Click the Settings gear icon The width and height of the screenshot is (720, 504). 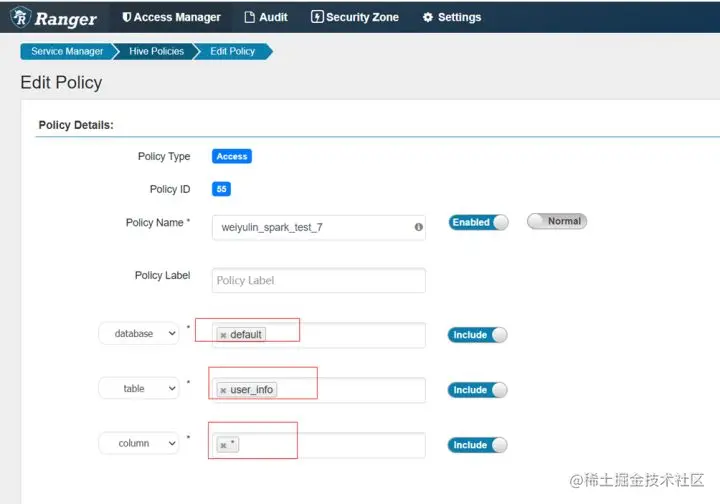click(428, 17)
